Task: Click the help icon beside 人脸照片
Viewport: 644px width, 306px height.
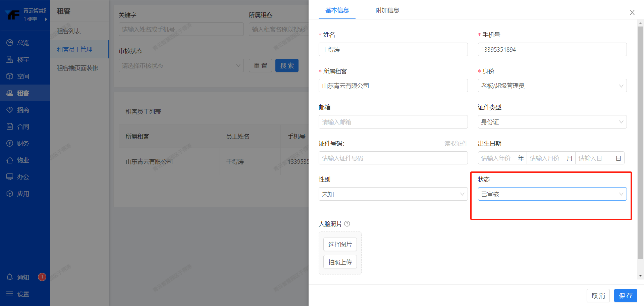Action: point(347,224)
